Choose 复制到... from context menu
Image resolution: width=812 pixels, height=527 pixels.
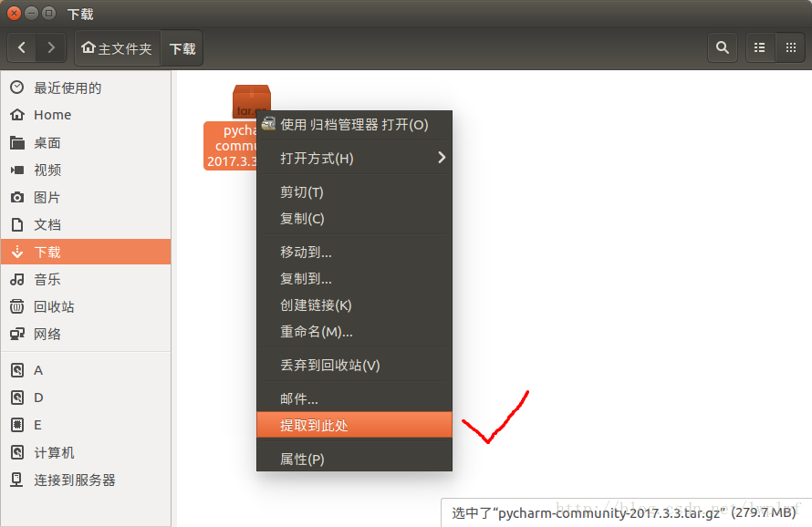[x=354, y=278]
